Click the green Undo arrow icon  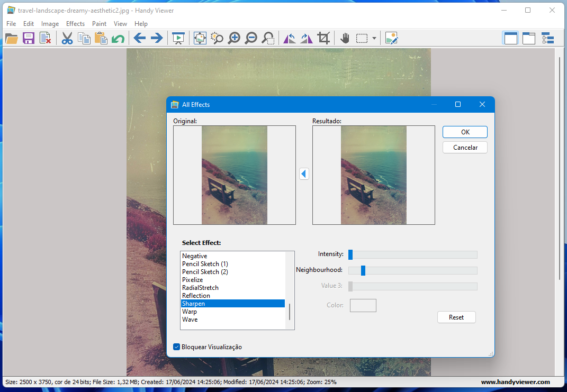point(118,38)
